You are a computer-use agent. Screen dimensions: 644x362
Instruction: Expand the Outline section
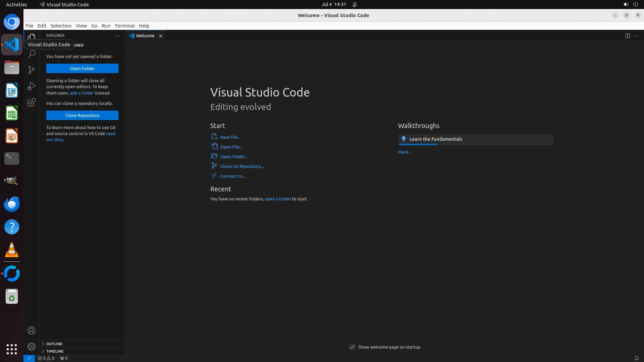click(x=54, y=344)
